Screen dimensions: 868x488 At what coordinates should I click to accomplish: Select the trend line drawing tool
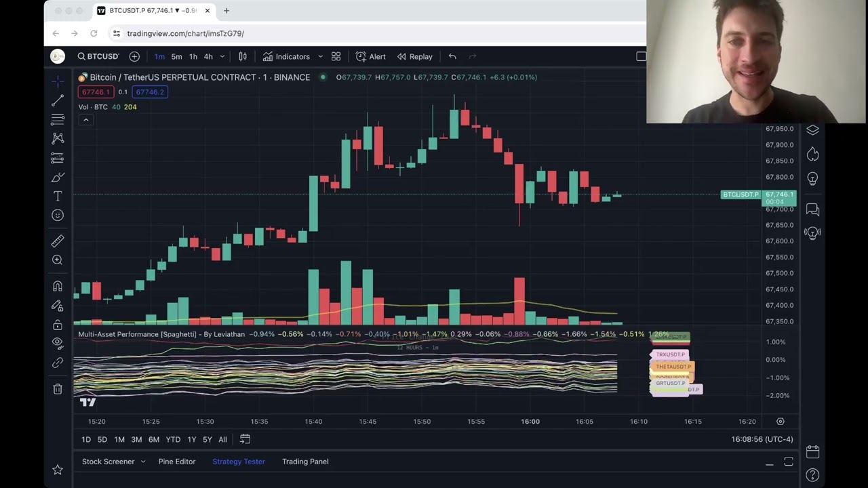58,100
